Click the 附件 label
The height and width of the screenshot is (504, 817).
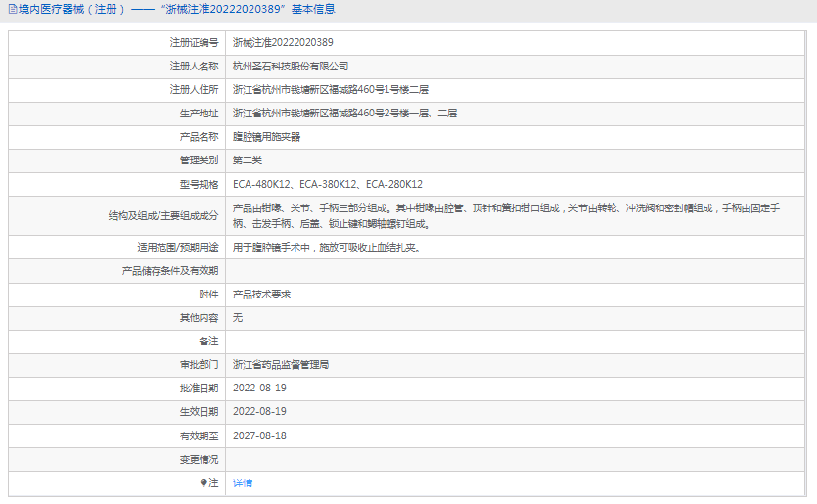(x=209, y=295)
